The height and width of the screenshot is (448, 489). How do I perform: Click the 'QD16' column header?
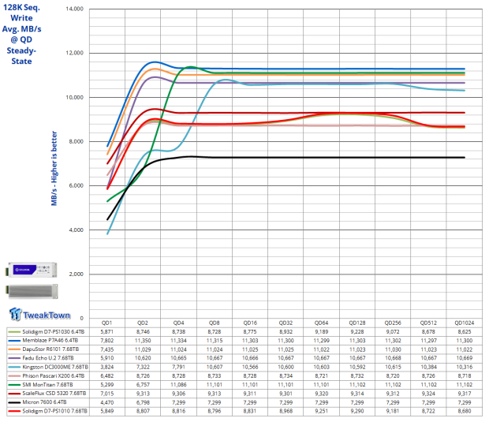pyautogui.click(x=250, y=323)
